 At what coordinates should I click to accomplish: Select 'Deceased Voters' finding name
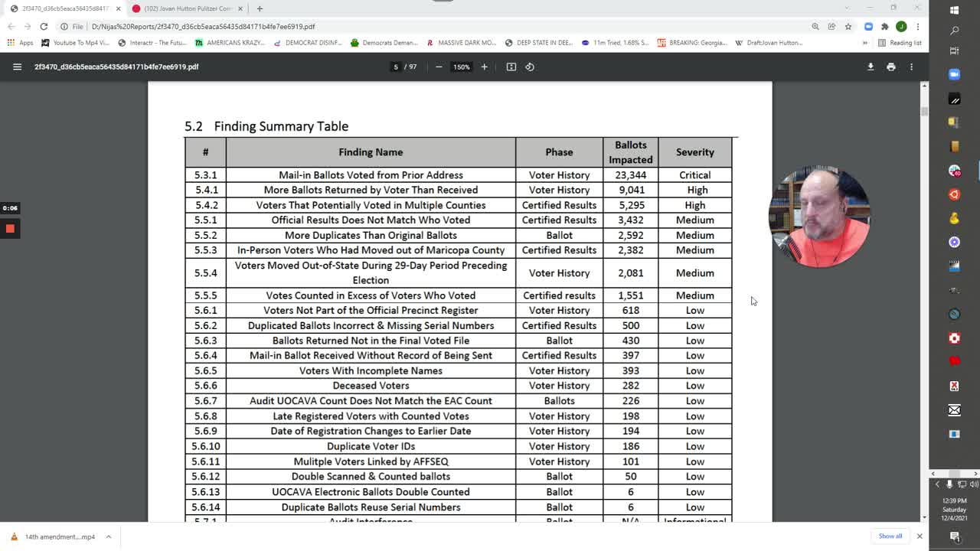click(x=371, y=386)
